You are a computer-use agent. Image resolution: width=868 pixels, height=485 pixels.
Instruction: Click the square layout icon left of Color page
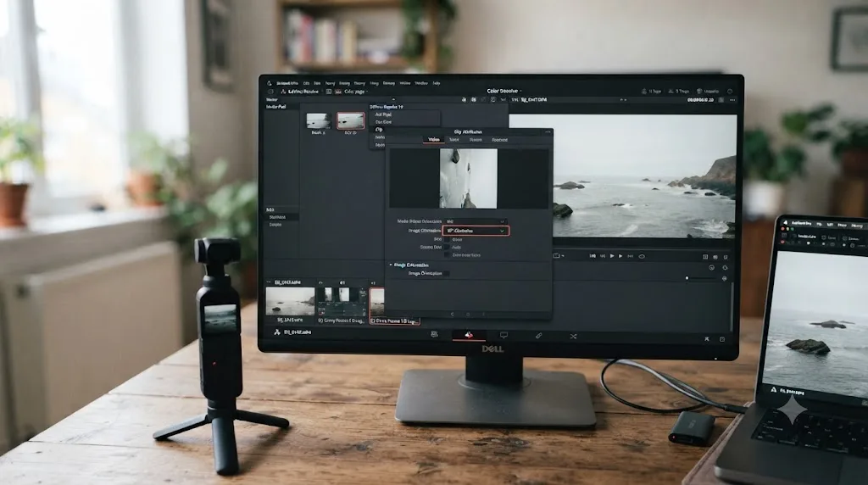pos(328,92)
